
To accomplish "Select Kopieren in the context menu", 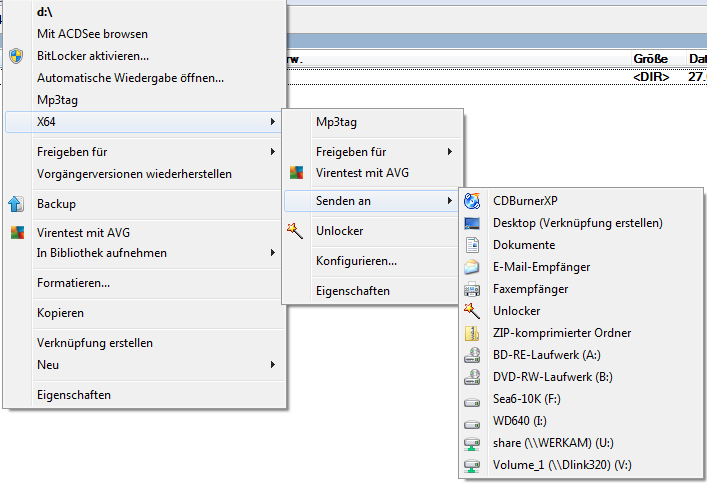I will click(x=60, y=313).
